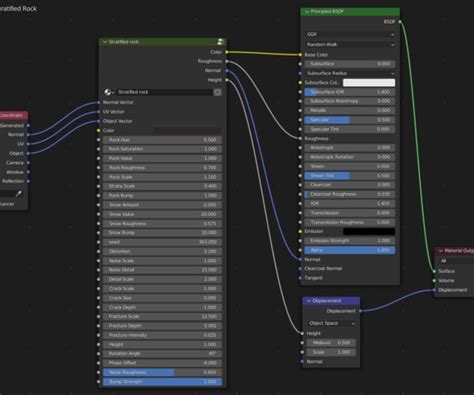Open the Object Space dropdown
The image size is (474, 395).
[x=331, y=323]
